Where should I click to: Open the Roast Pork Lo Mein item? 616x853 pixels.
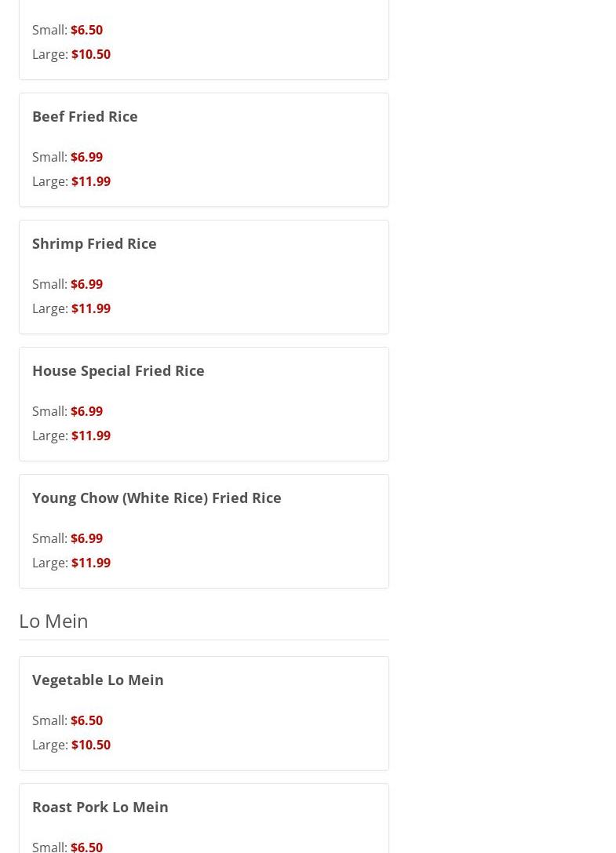pos(100,807)
